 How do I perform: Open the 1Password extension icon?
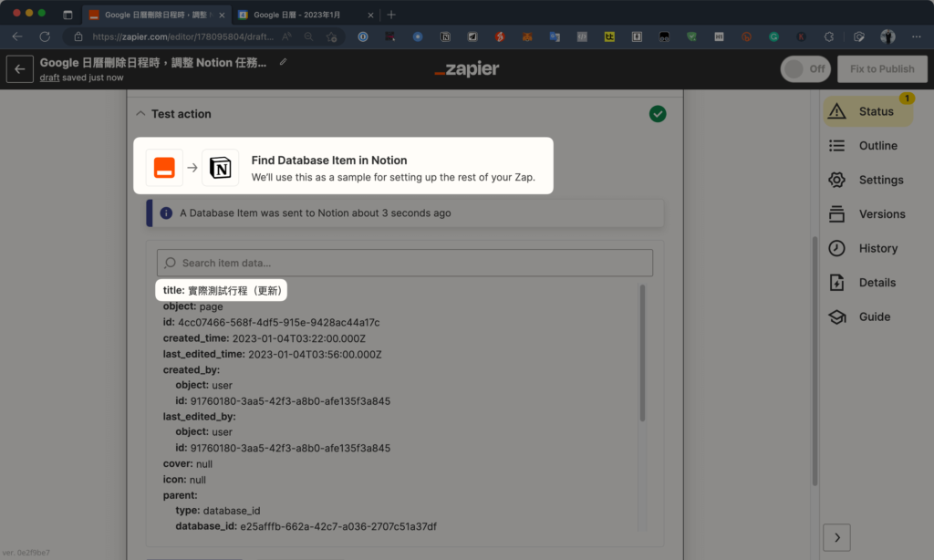point(363,36)
